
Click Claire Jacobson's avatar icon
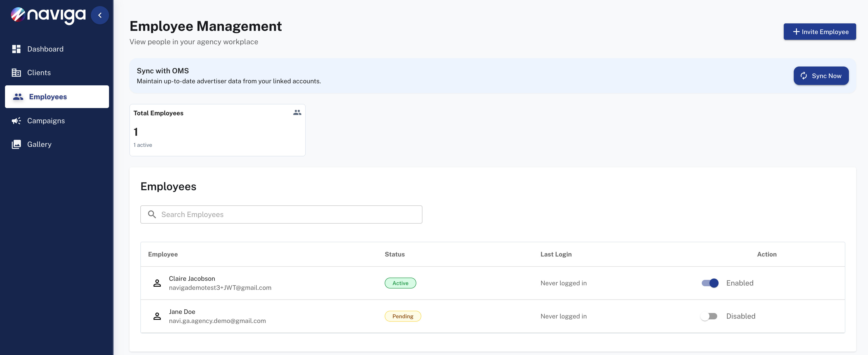pyautogui.click(x=157, y=283)
